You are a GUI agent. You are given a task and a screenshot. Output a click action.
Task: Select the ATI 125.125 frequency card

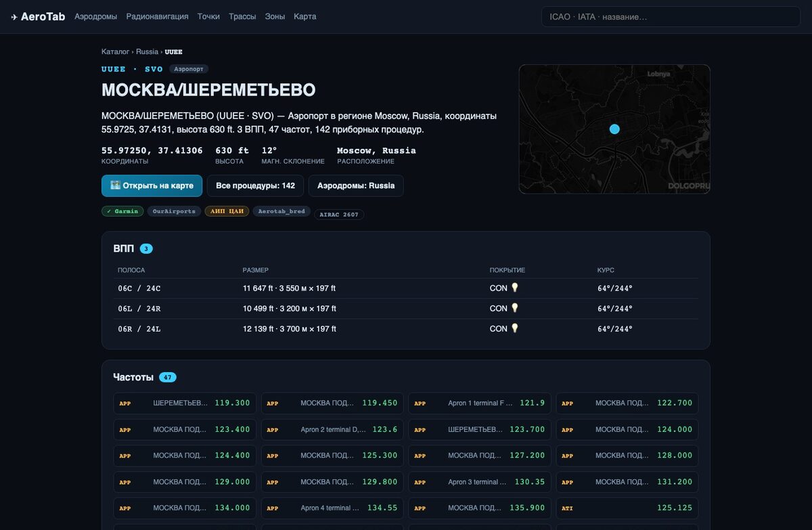click(627, 508)
